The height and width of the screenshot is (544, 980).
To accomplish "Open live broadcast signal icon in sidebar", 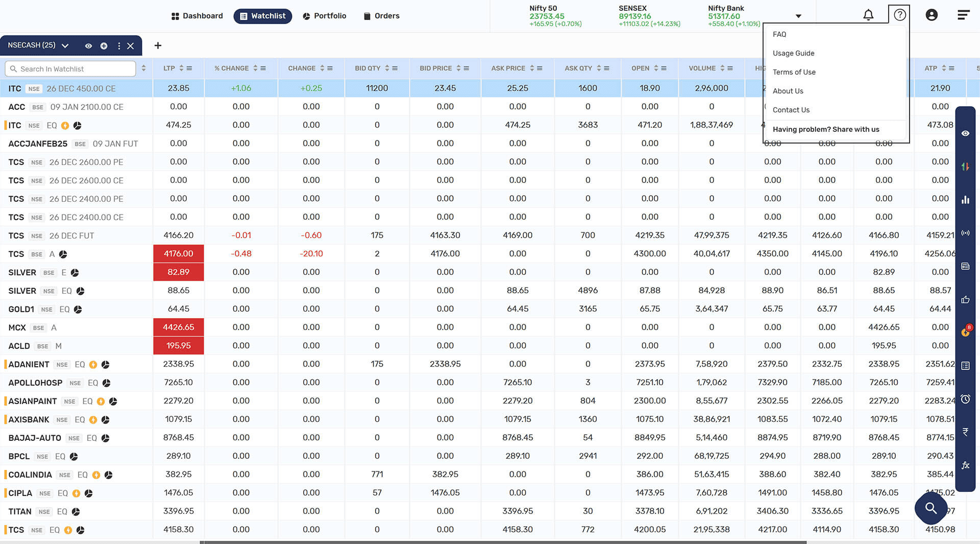I will point(965,233).
